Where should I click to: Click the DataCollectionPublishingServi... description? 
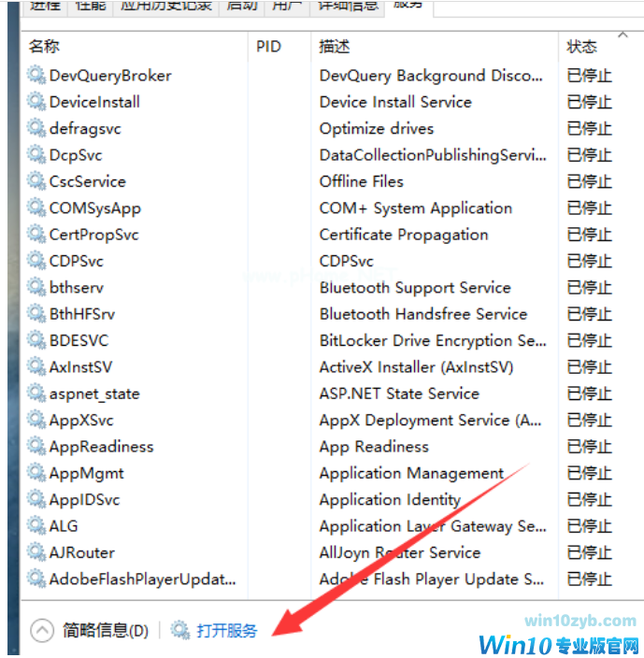[433, 155]
